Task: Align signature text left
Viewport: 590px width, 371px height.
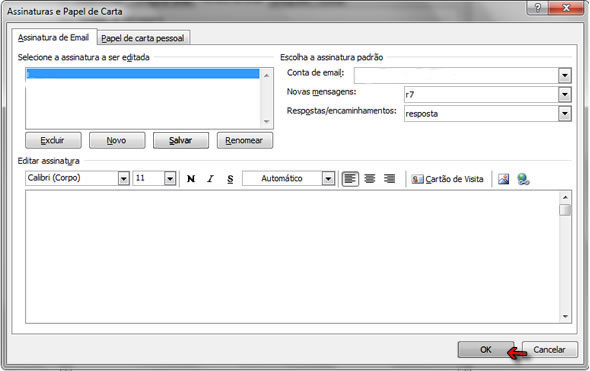Action: pyautogui.click(x=350, y=179)
